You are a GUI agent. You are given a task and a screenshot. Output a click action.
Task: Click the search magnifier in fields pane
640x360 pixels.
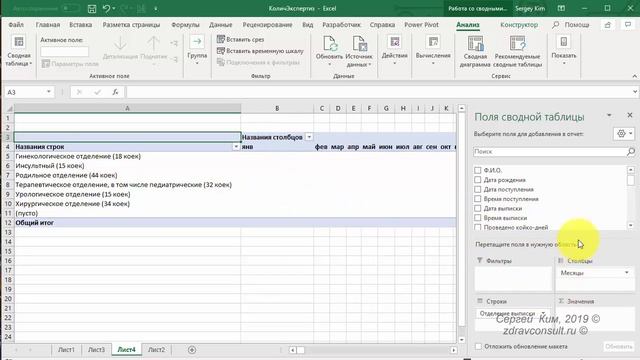tap(631, 151)
